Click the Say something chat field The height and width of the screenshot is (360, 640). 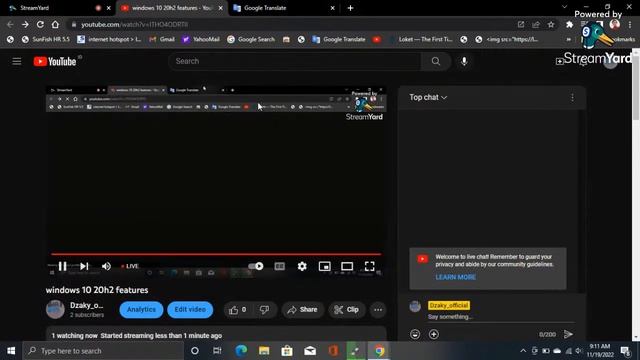coord(501,317)
